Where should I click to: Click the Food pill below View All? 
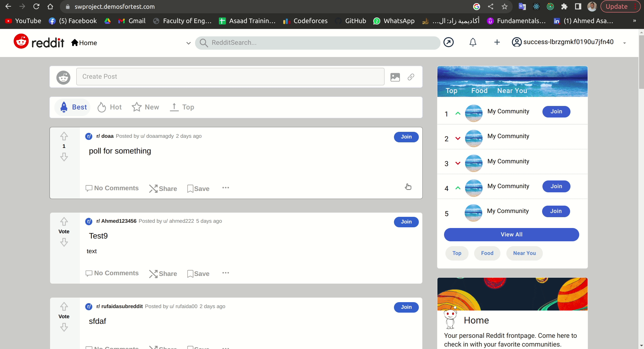click(x=487, y=253)
